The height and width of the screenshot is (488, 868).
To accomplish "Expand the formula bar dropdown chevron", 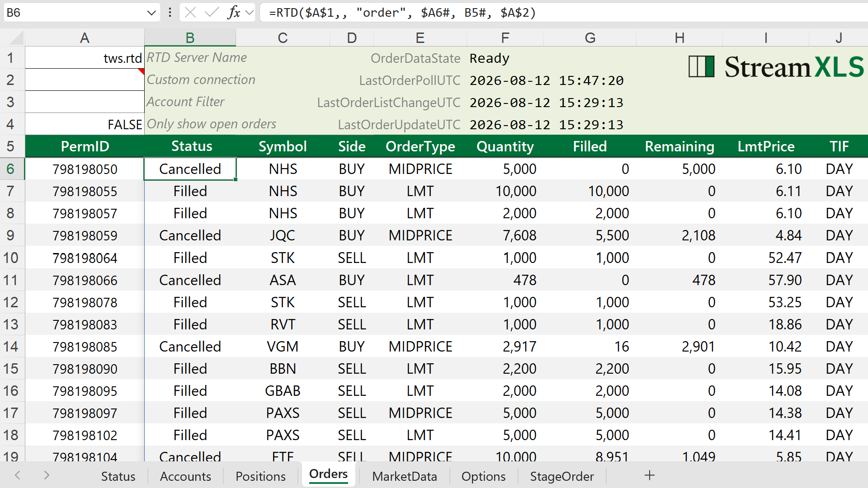I will [x=249, y=13].
